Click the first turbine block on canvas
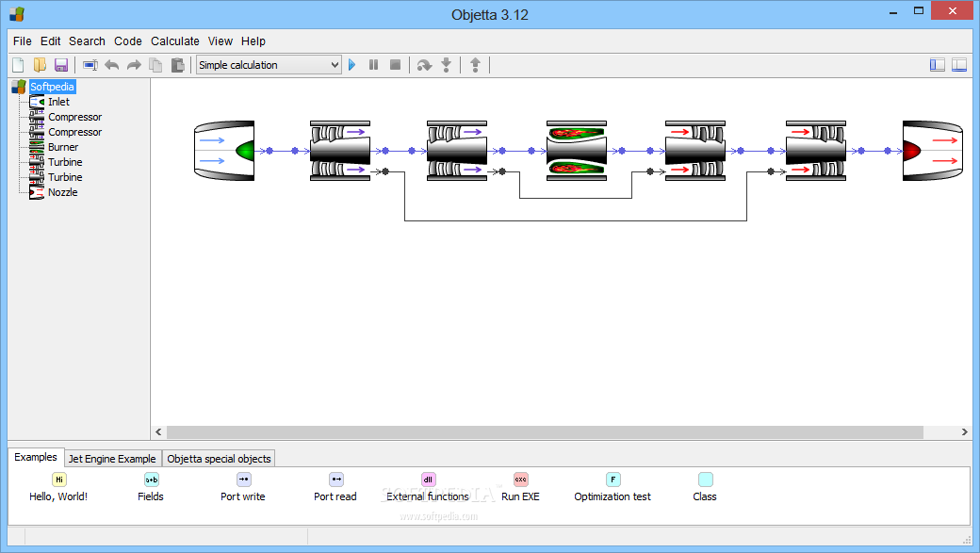The width and height of the screenshot is (980, 553). click(x=695, y=151)
